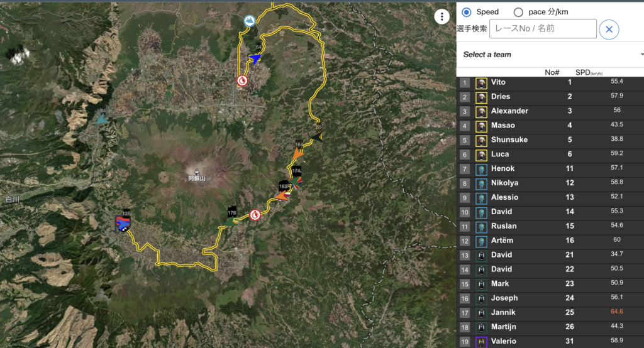Click the No# column header

coord(552,72)
